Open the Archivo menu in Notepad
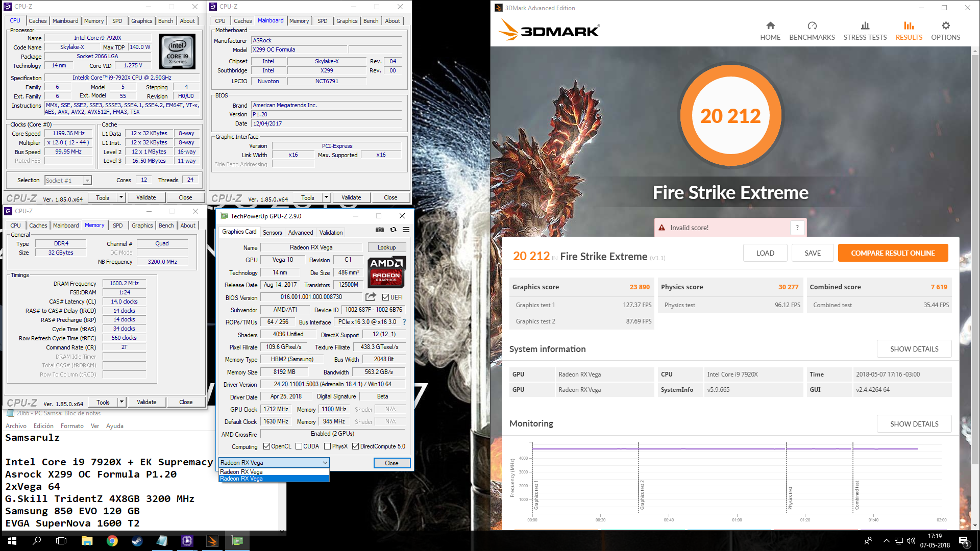Viewport: 980px width, 551px height. pos(16,426)
